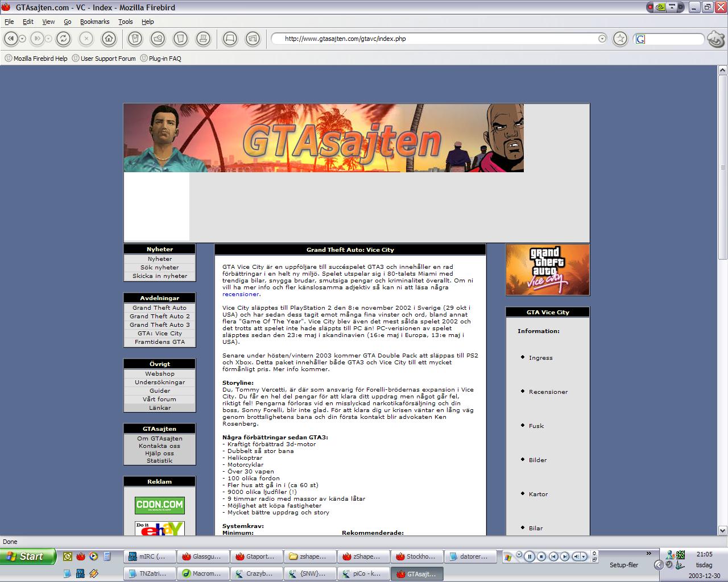This screenshot has height=582, width=728.
Task: Open the File menu
Action: point(9,22)
